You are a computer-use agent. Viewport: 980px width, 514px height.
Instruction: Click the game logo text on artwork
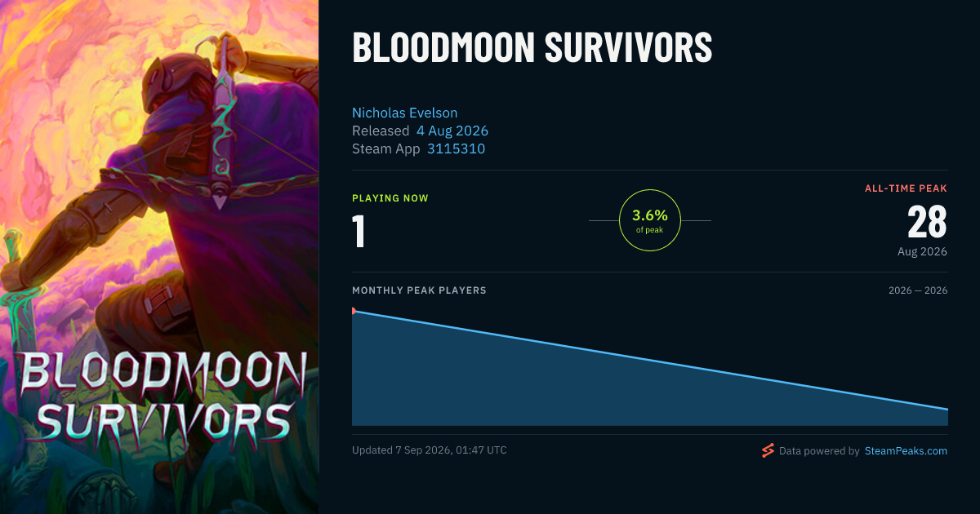(x=162, y=396)
